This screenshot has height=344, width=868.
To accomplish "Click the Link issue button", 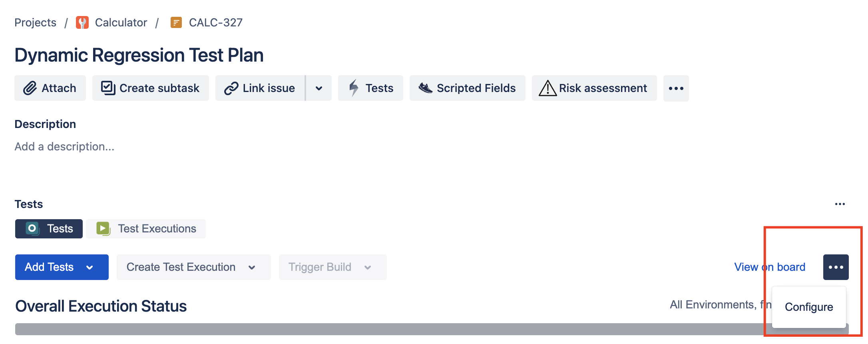I will tap(260, 88).
